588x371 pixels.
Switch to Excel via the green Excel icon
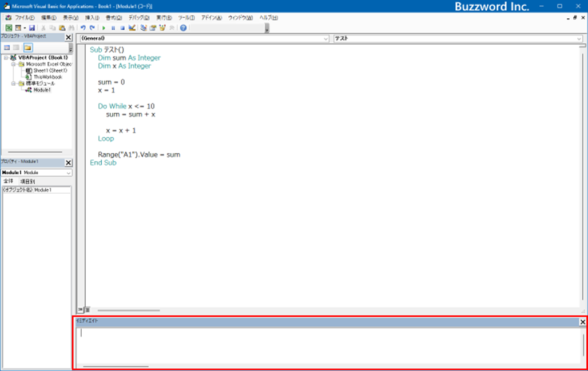point(9,27)
